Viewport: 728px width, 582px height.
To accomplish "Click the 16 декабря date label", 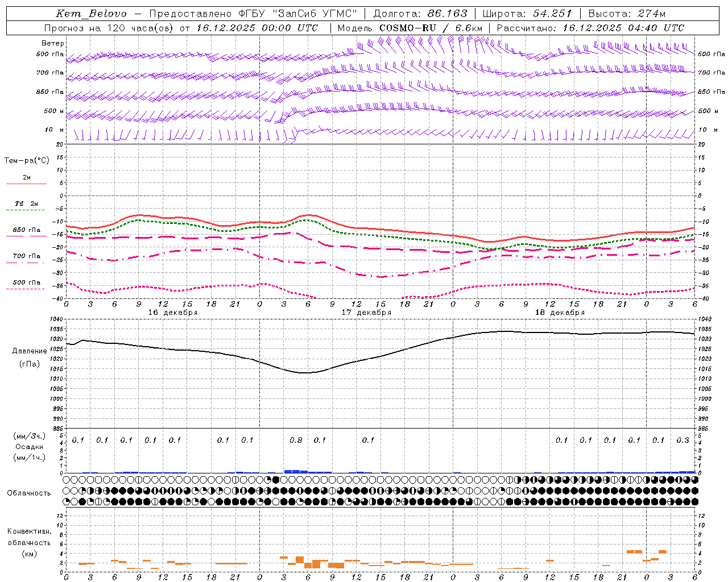I will pyautogui.click(x=173, y=313).
